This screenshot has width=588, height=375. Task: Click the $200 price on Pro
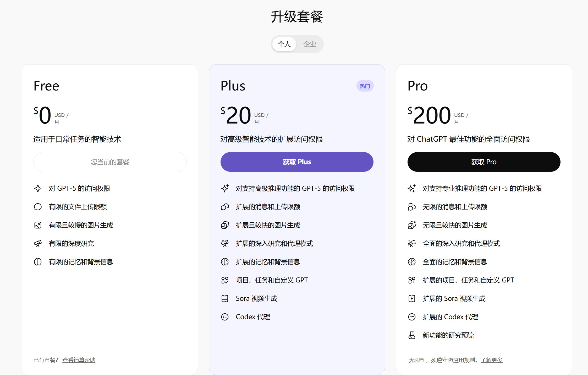click(429, 115)
